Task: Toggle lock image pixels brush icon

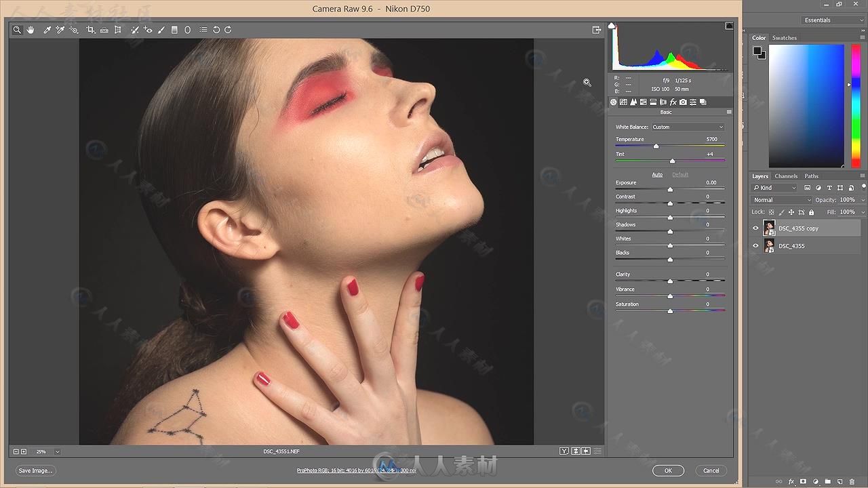Action: (781, 212)
